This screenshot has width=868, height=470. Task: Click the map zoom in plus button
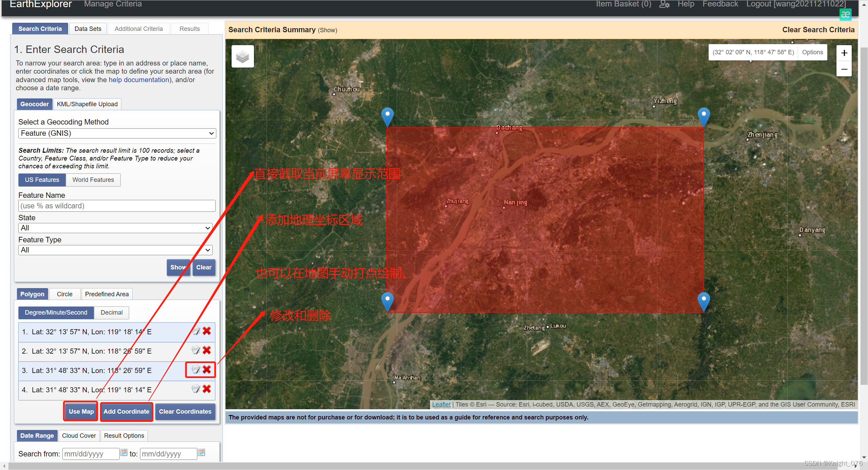coord(844,53)
